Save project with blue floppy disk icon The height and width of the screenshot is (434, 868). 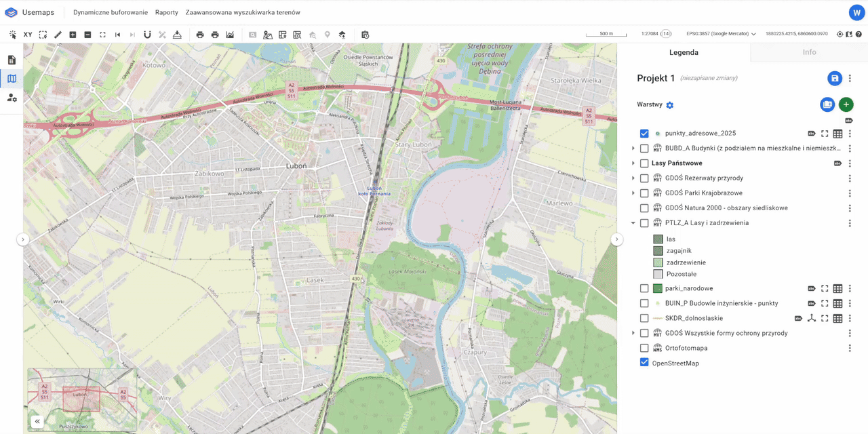coord(835,79)
